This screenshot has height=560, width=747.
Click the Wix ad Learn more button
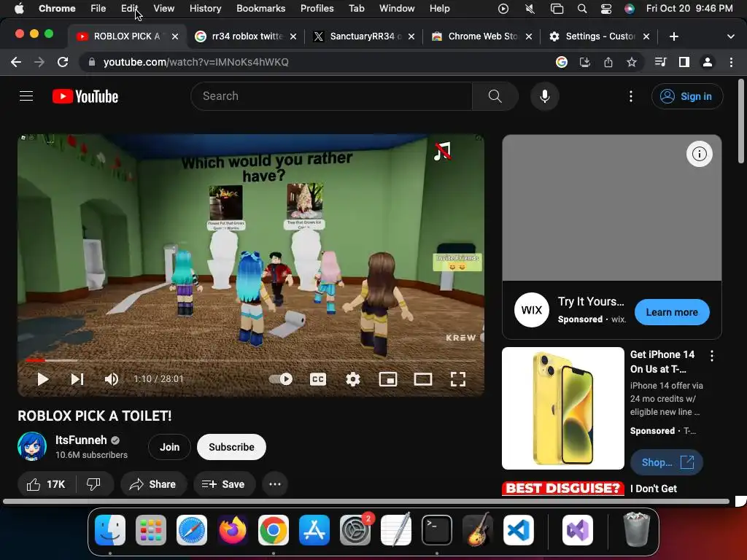coord(672,312)
